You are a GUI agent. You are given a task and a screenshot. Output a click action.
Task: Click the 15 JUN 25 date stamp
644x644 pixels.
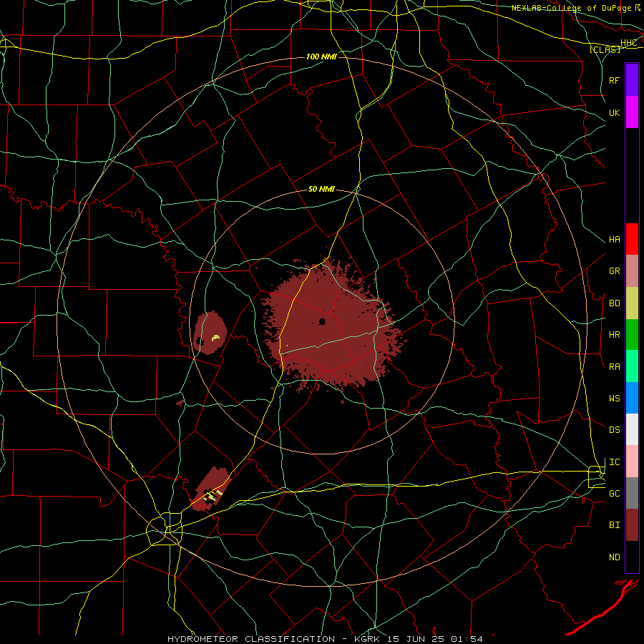[x=416, y=639]
